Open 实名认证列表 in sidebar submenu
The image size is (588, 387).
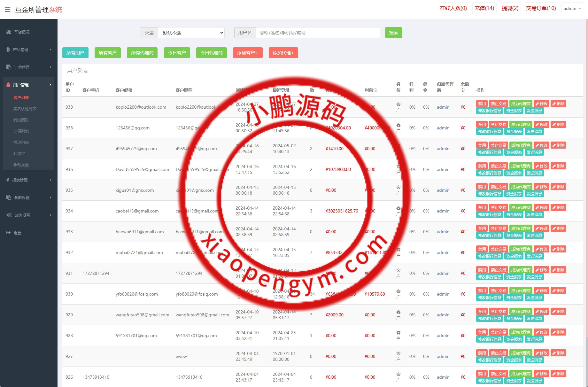tap(25, 109)
